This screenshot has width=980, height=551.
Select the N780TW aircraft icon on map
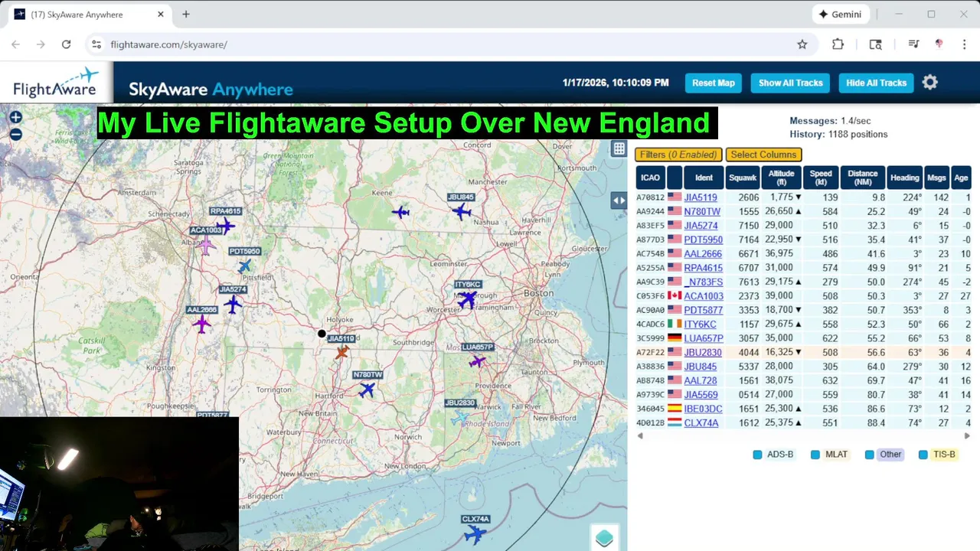(367, 390)
